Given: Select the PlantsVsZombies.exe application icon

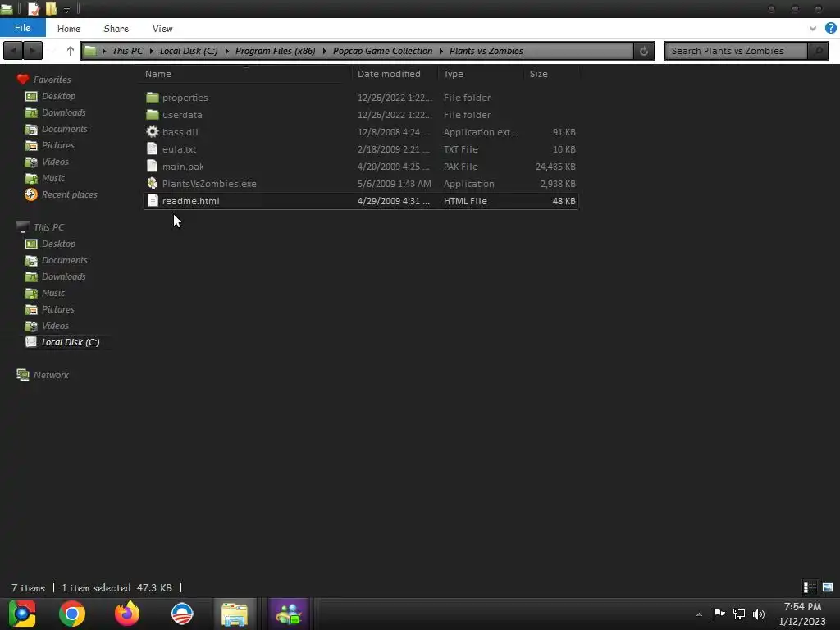Looking at the screenshot, I should click(x=153, y=183).
